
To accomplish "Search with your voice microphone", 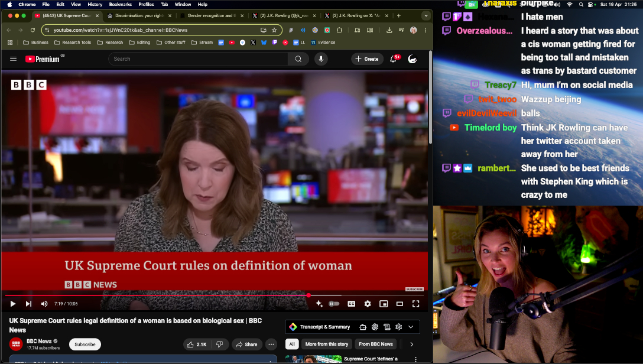I will click(x=321, y=59).
